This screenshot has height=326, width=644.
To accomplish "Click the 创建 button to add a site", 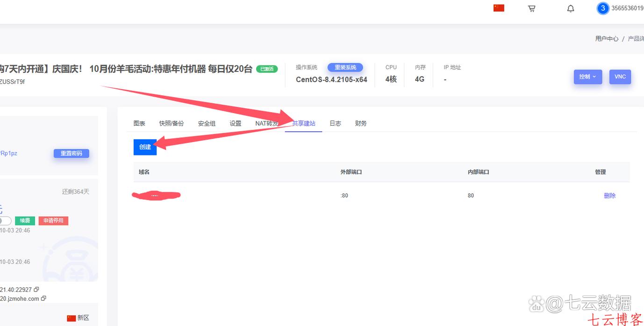I will [x=145, y=147].
